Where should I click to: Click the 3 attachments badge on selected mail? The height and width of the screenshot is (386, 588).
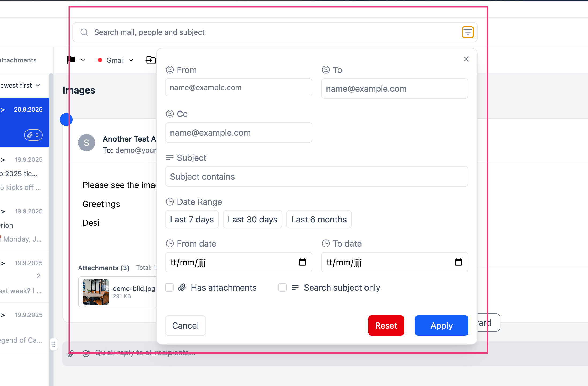33,135
